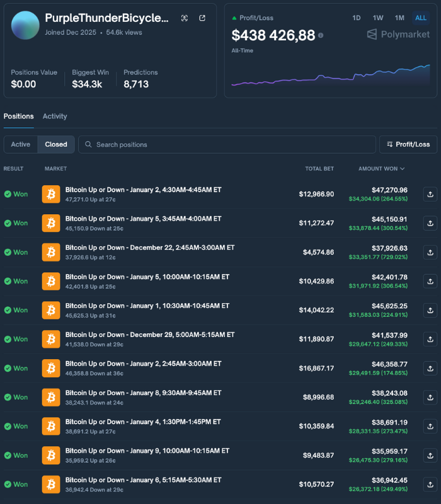This screenshot has width=441, height=504.
Task: Share the January 5, 3:45AM-4:00AM position
Action: 430,223
